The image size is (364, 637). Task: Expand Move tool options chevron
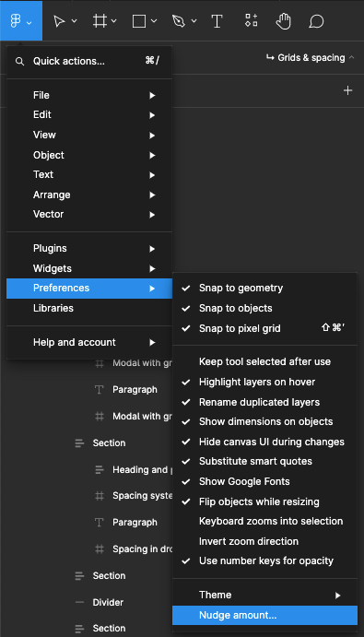click(74, 21)
